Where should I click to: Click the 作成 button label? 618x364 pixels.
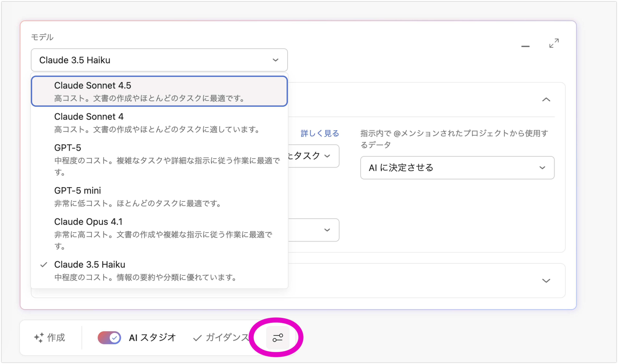(56, 338)
